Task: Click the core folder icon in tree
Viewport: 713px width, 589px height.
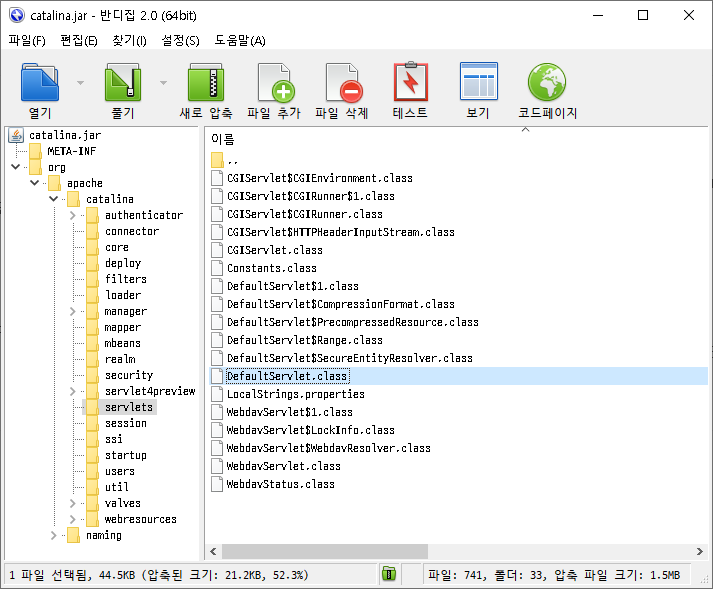Action: (x=92, y=247)
